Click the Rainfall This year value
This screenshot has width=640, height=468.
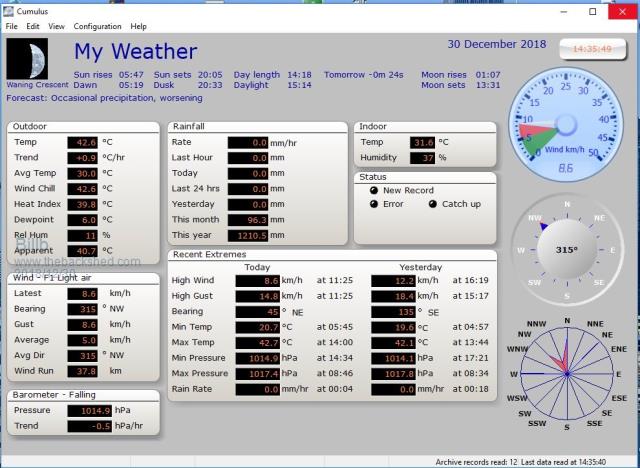[x=247, y=235]
